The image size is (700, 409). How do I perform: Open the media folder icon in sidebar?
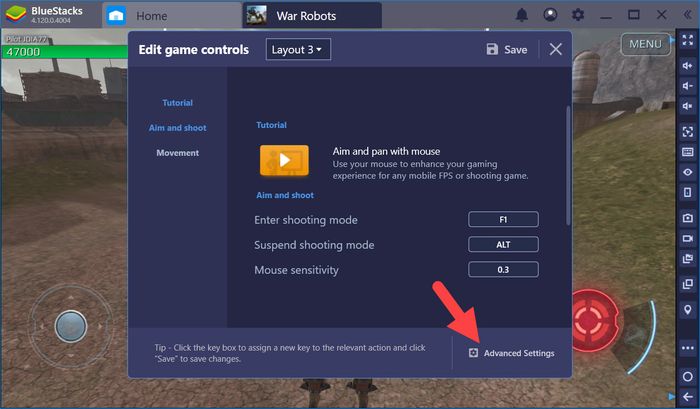click(688, 259)
